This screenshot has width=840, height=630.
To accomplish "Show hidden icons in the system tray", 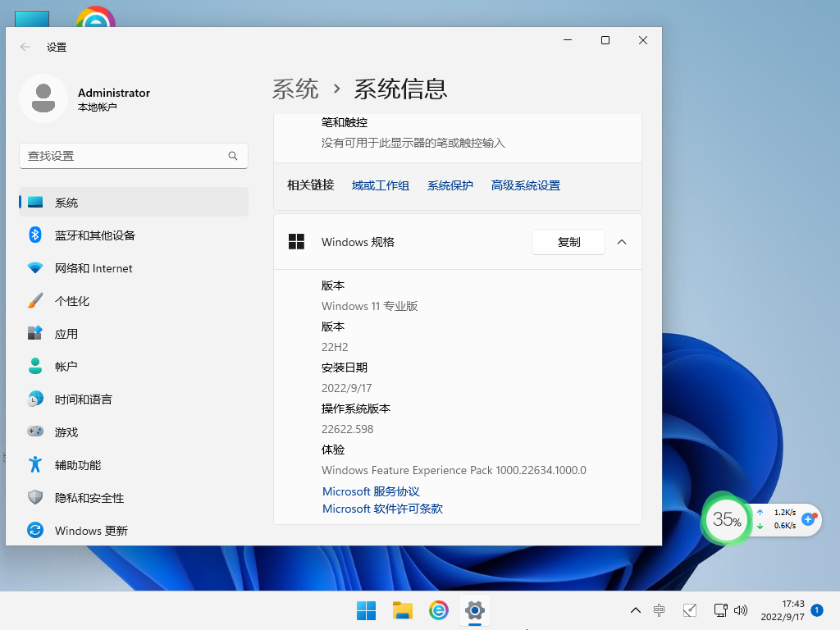I will pos(636,610).
